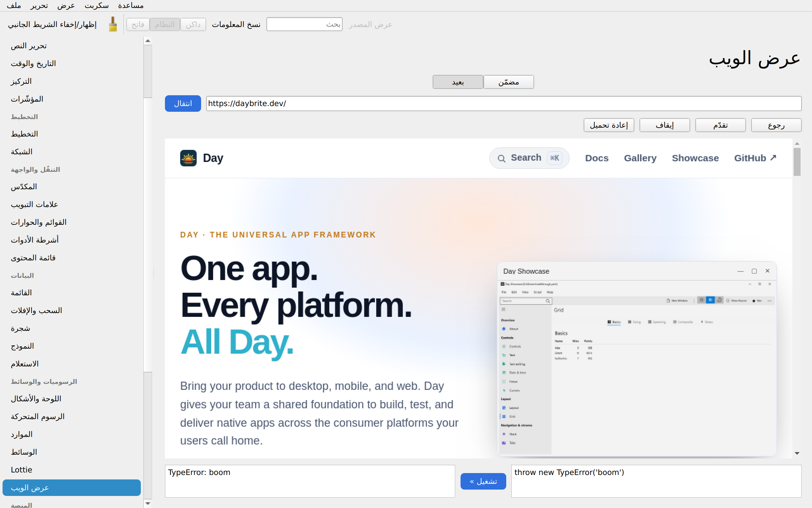Select the داكن (dark) theme option

pos(193,24)
